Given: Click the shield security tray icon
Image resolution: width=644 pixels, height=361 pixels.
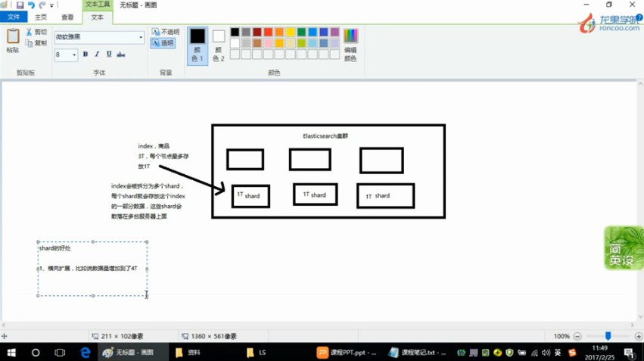Looking at the screenshot, I should (510, 353).
